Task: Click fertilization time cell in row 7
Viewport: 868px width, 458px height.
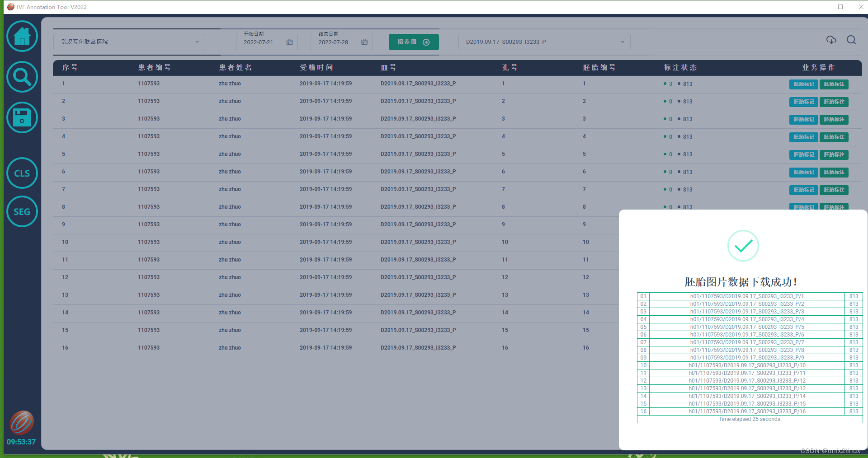Action: 325,189
